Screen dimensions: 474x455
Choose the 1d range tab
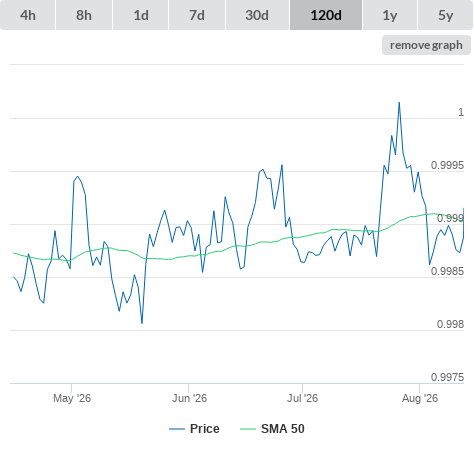click(x=141, y=15)
